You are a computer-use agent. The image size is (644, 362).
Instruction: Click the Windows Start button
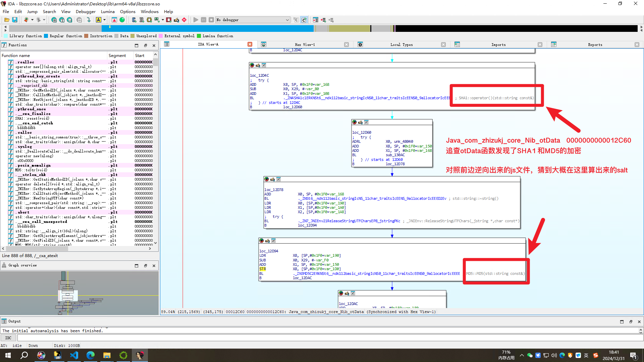(8, 355)
